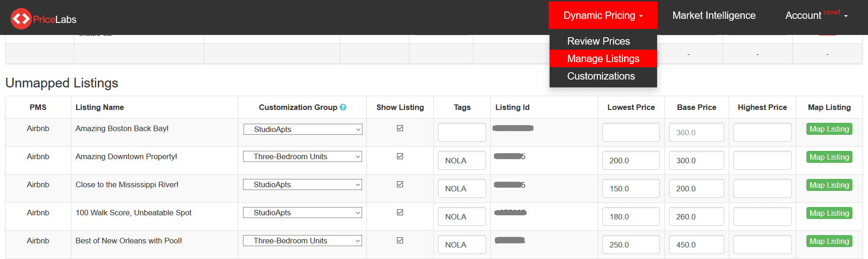Select Manage Listings menu entry
This screenshot has width=868, height=259.
603,58
